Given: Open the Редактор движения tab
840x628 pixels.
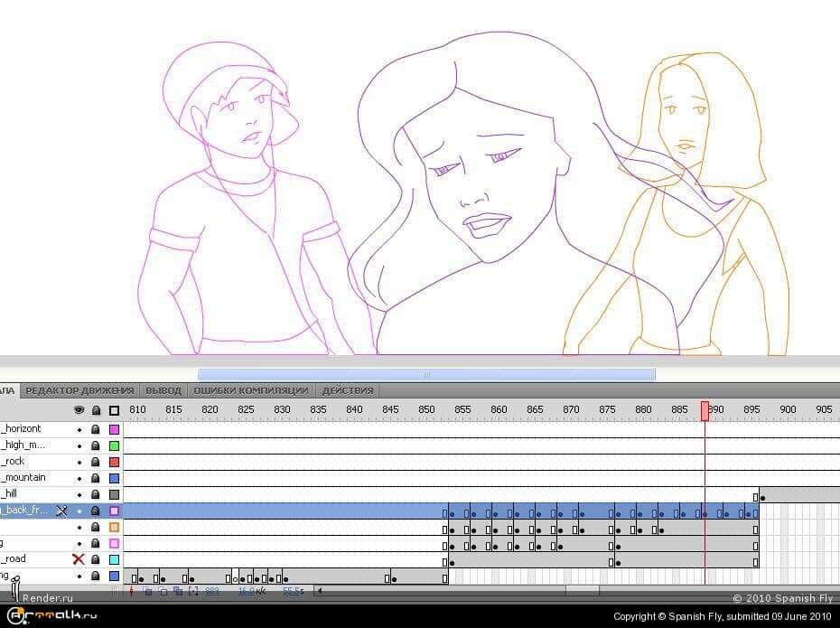Looking at the screenshot, I should (79, 390).
